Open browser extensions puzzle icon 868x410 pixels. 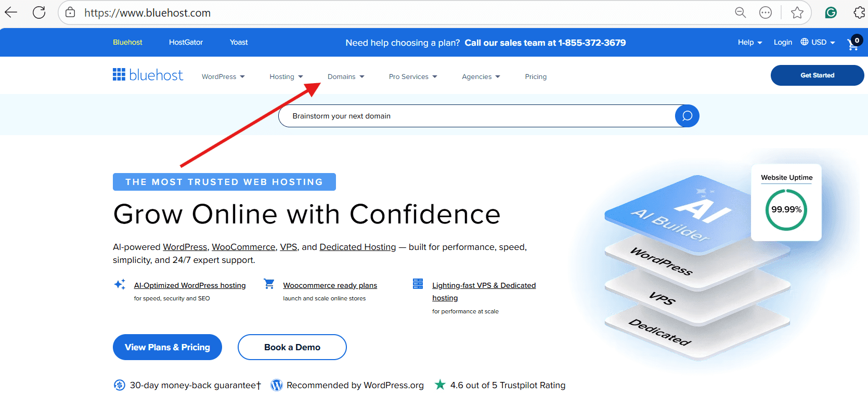pos(859,12)
